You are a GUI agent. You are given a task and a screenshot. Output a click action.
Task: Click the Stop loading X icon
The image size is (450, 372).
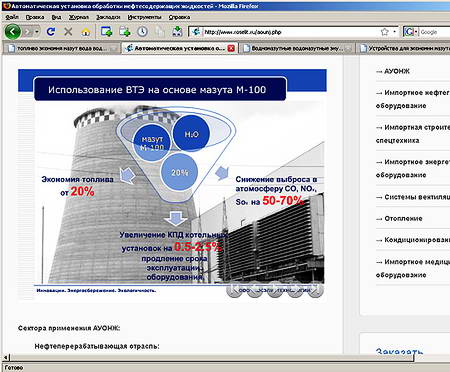[x=68, y=32]
